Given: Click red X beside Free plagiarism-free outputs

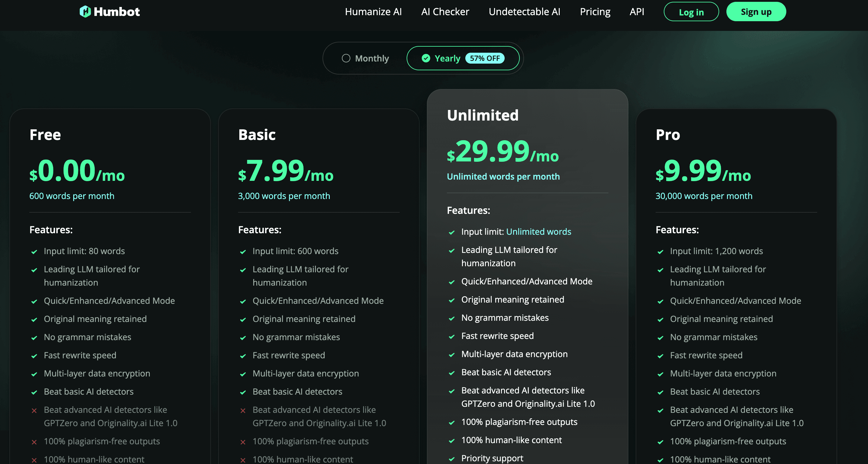Looking at the screenshot, I should pyautogui.click(x=34, y=442).
